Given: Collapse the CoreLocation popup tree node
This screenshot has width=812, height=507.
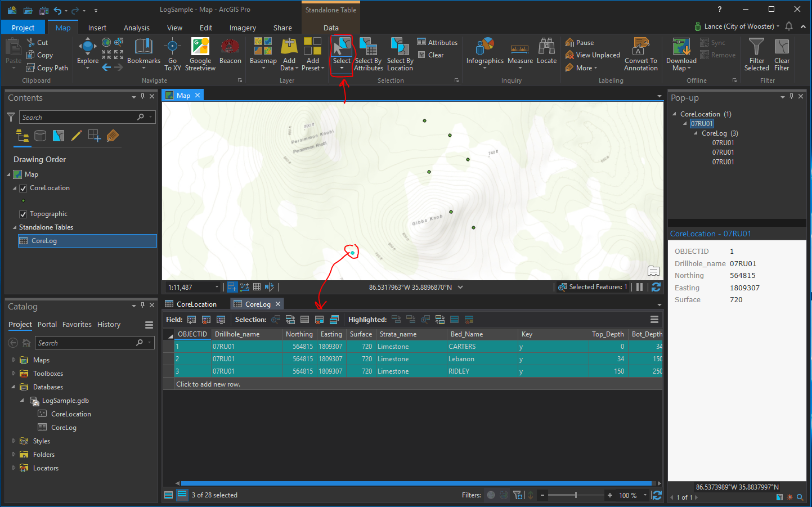Looking at the screenshot, I should (x=675, y=114).
